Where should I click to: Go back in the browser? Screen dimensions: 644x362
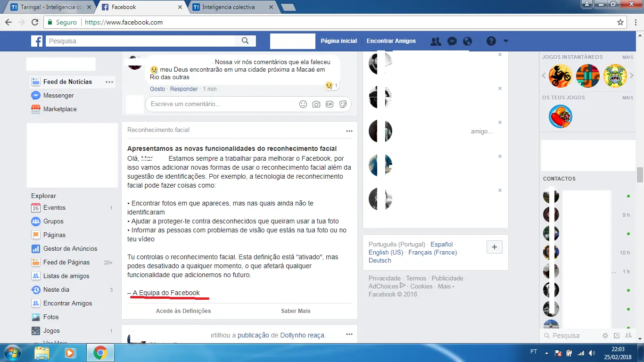pos(8,22)
